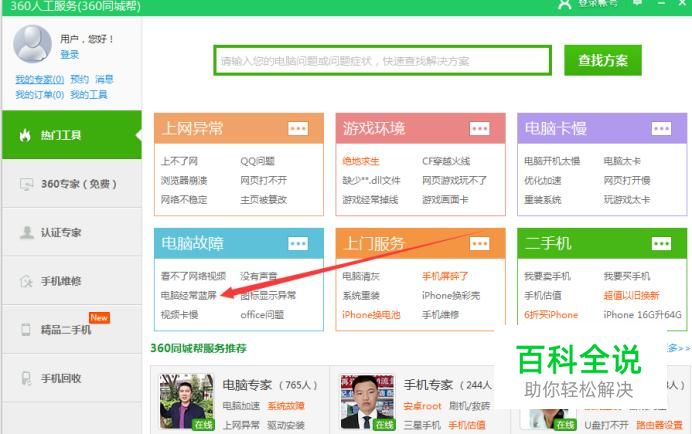Select 手机屏碎了 option

click(445, 276)
